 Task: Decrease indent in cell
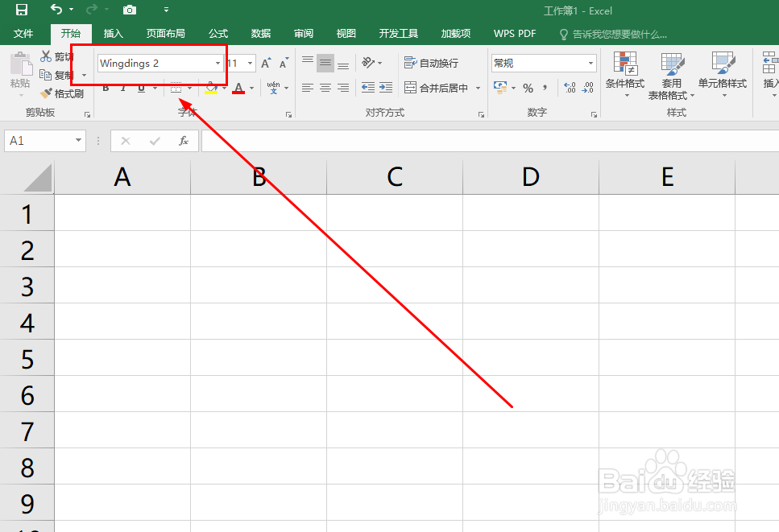point(368,88)
